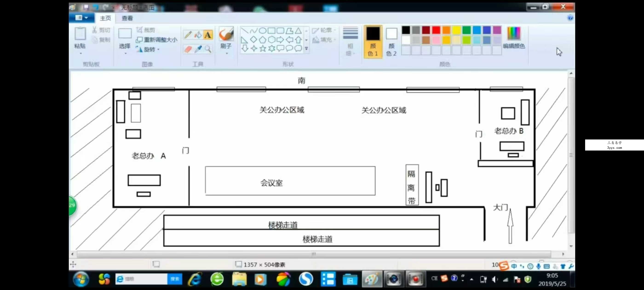Screen dimensions: 644x290
Task: Open the Windows Start button
Action: coord(81,279)
